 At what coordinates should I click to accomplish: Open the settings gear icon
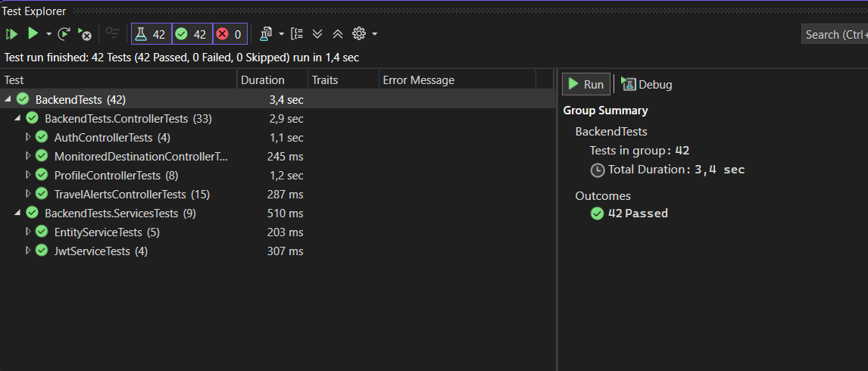359,34
